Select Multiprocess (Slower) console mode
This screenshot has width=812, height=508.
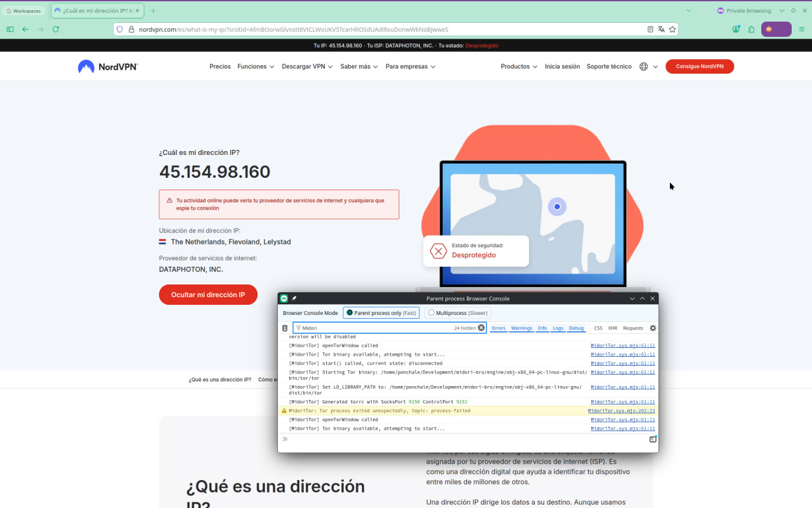[x=458, y=313]
